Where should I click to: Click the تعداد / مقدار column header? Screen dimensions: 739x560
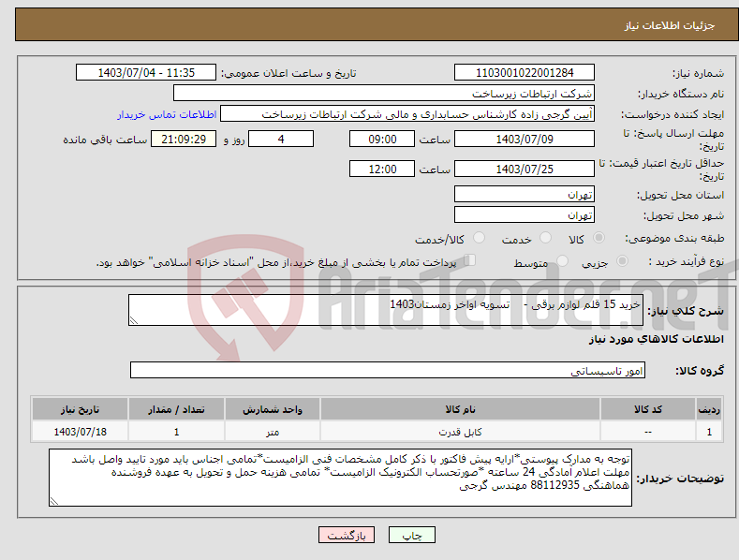[176, 409]
